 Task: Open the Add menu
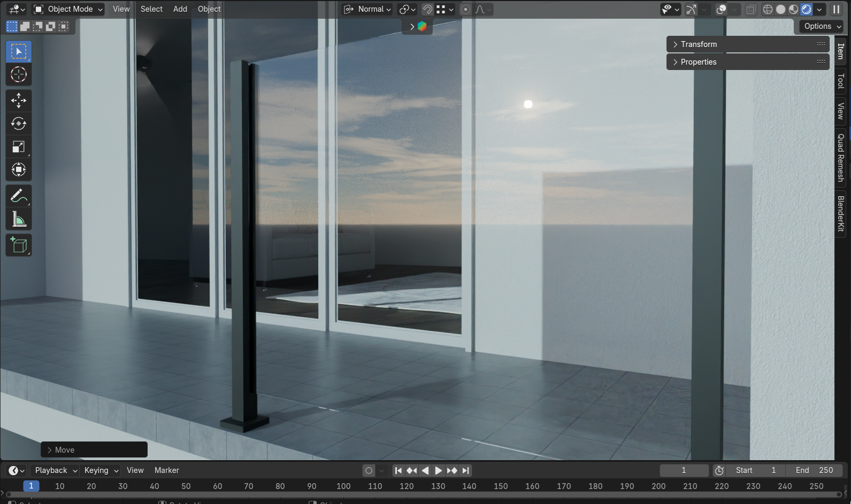[x=180, y=9]
